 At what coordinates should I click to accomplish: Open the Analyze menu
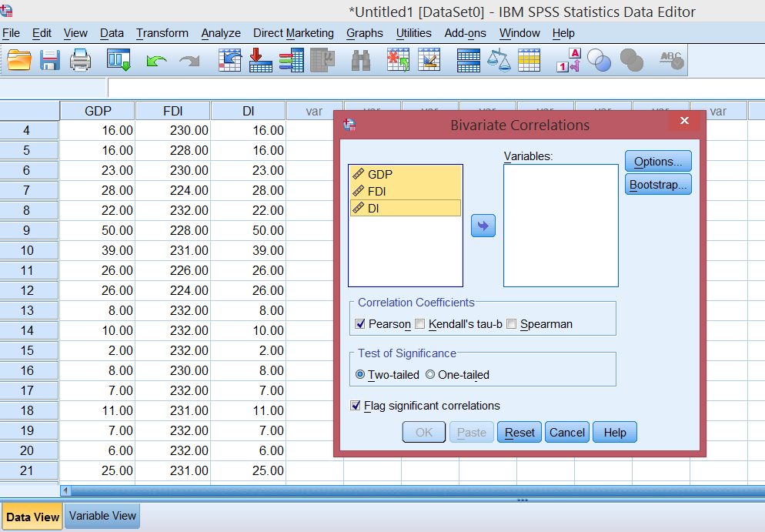pyautogui.click(x=221, y=33)
